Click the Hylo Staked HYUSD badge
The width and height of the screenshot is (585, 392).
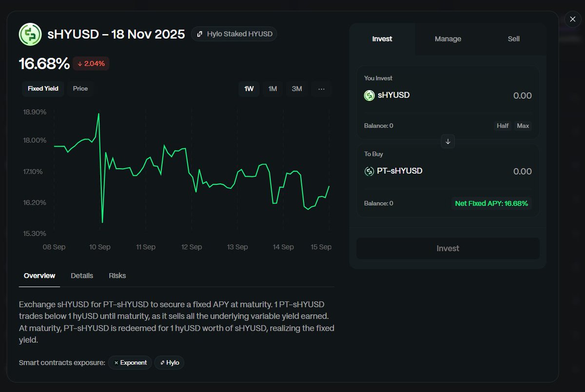234,34
